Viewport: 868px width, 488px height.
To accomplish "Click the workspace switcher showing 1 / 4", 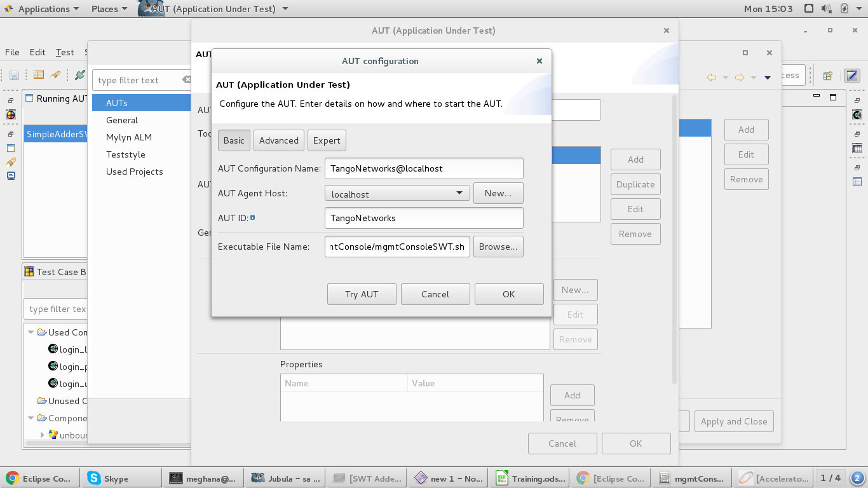I will [831, 478].
